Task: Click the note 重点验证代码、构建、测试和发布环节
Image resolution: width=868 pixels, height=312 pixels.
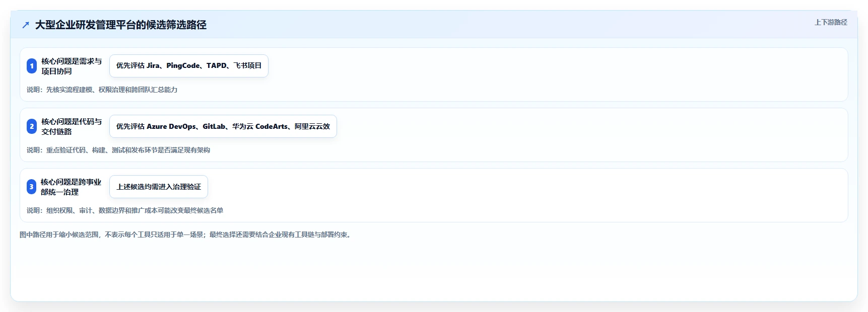Action: pyautogui.click(x=118, y=150)
